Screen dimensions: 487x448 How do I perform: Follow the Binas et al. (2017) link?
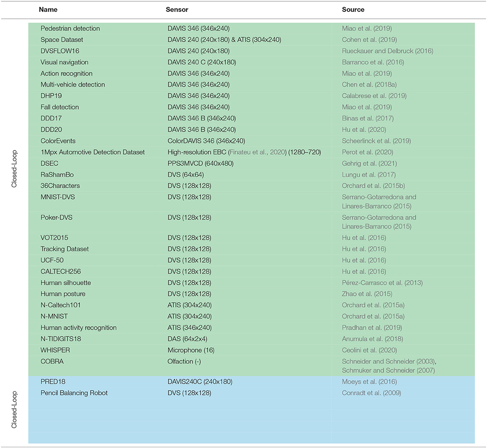pos(368,118)
